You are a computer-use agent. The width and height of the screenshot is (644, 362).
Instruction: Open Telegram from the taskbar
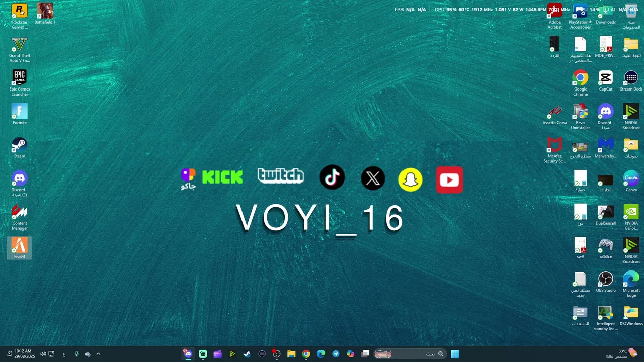[336, 354]
